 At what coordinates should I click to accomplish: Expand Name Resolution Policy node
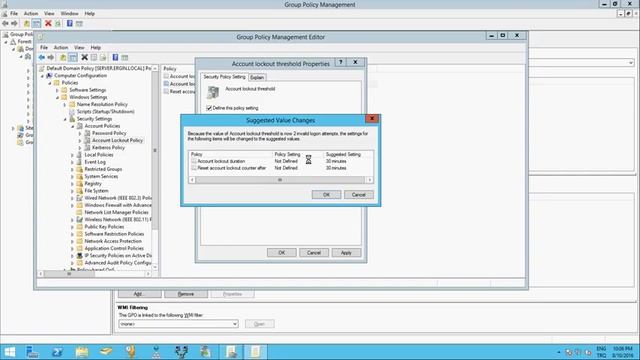click(x=65, y=104)
